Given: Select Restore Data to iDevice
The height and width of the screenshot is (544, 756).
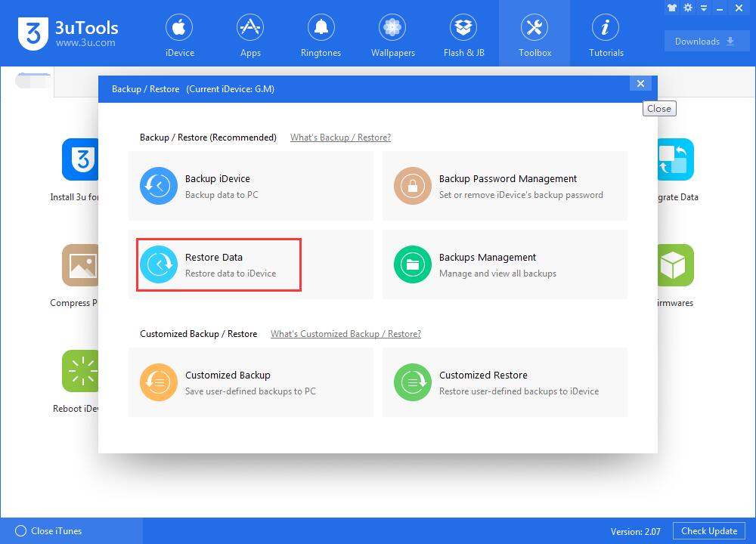Looking at the screenshot, I should click(x=251, y=264).
